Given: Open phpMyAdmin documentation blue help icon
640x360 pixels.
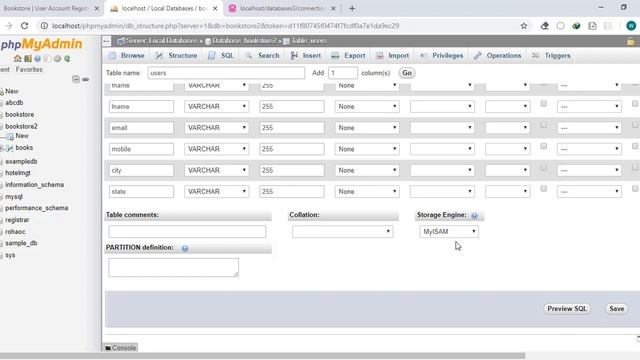Looking at the screenshot, I should pos(38,59).
